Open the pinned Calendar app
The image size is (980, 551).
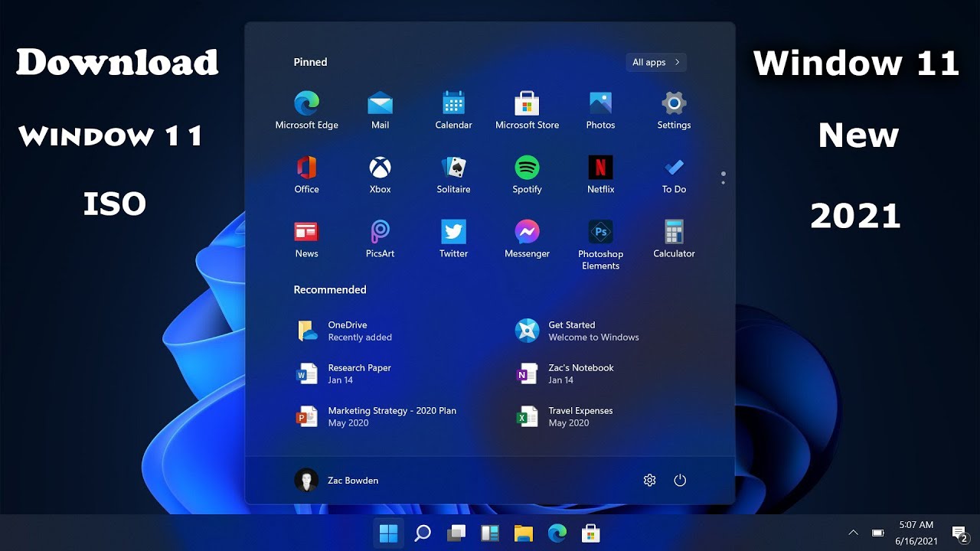pyautogui.click(x=453, y=110)
